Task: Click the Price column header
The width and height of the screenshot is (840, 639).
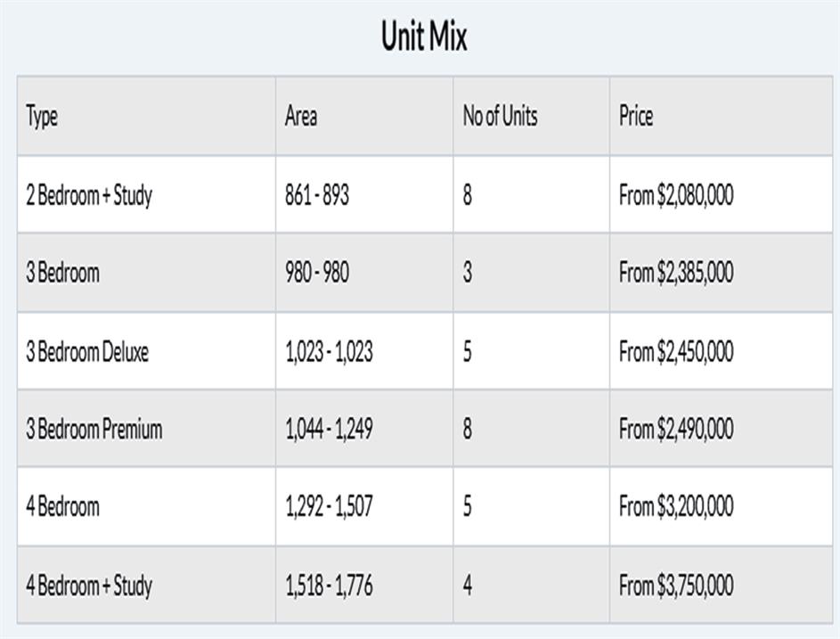Action: pyautogui.click(x=636, y=116)
